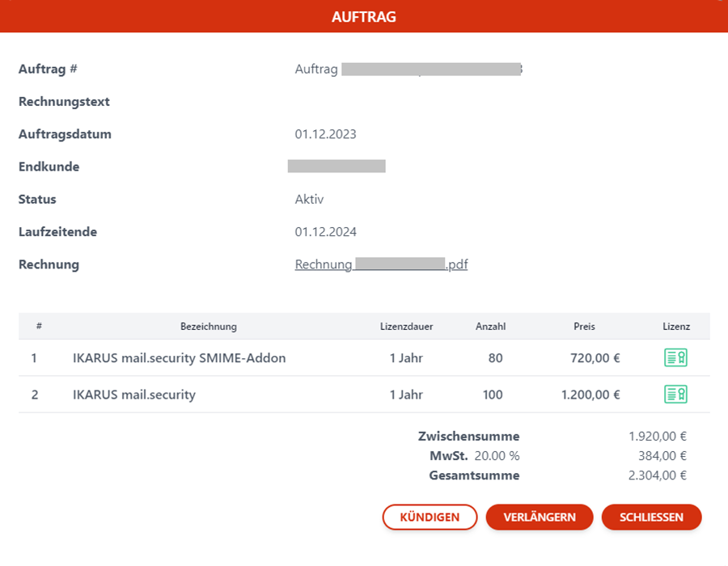The image size is (728, 566).
Task: Select the Anzahl column header
Action: (490, 327)
